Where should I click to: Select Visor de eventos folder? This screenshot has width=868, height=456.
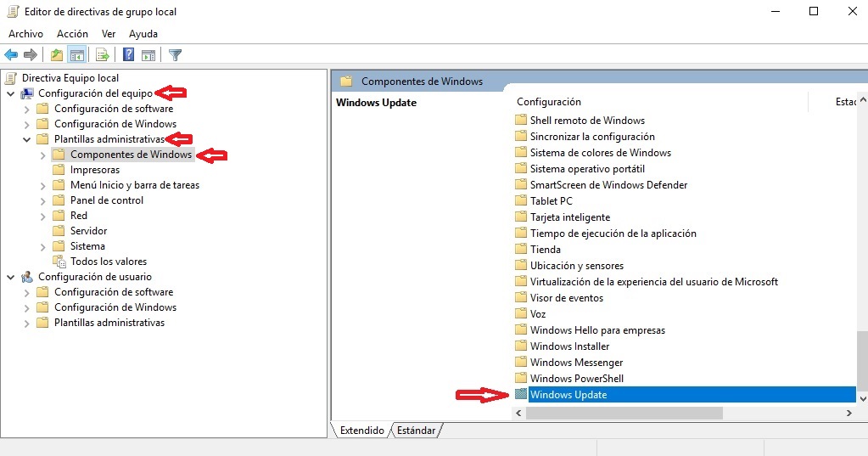pyautogui.click(x=567, y=298)
